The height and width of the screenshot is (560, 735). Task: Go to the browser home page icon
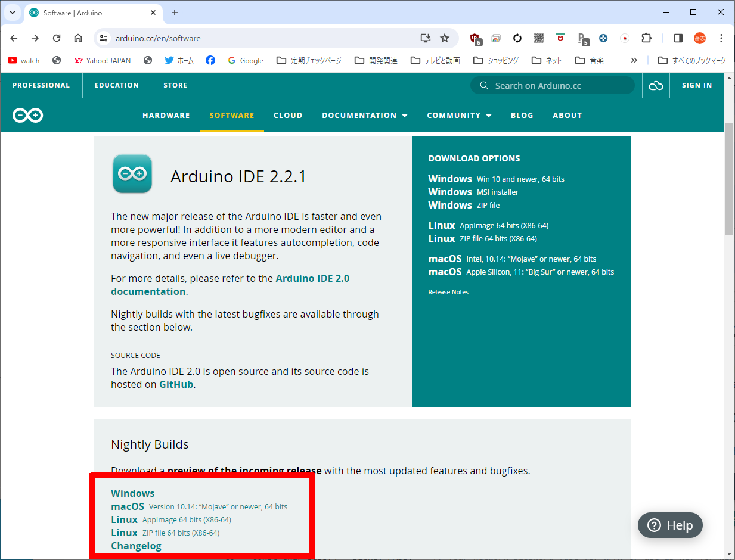pos(78,38)
